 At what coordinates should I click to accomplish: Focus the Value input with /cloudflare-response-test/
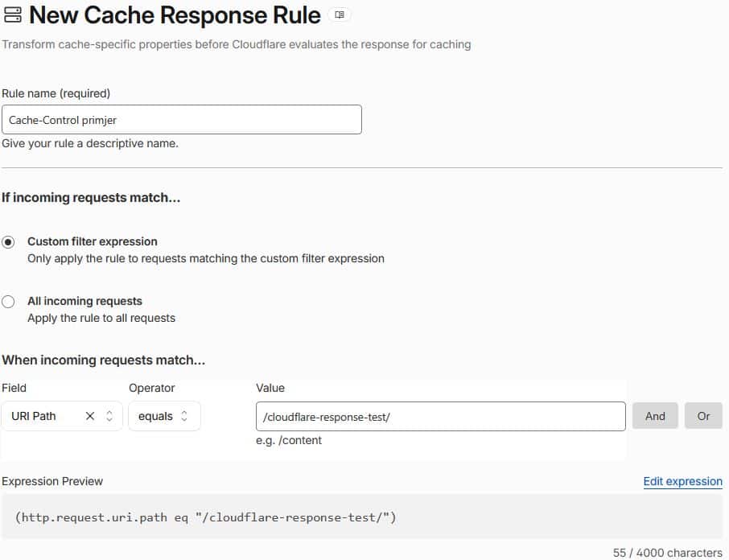440,417
